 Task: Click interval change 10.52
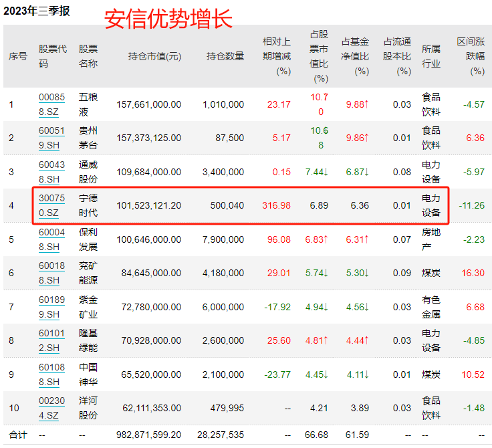point(473,374)
